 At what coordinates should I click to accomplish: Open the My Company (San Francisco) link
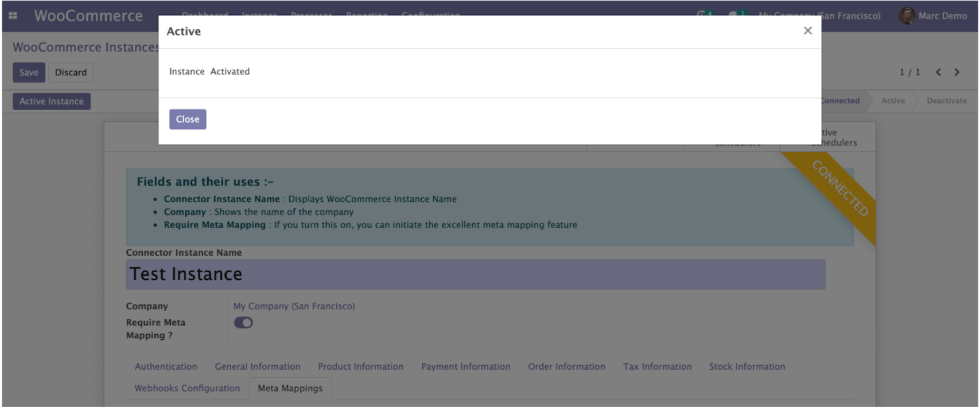pyautogui.click(x=294, y=307)
